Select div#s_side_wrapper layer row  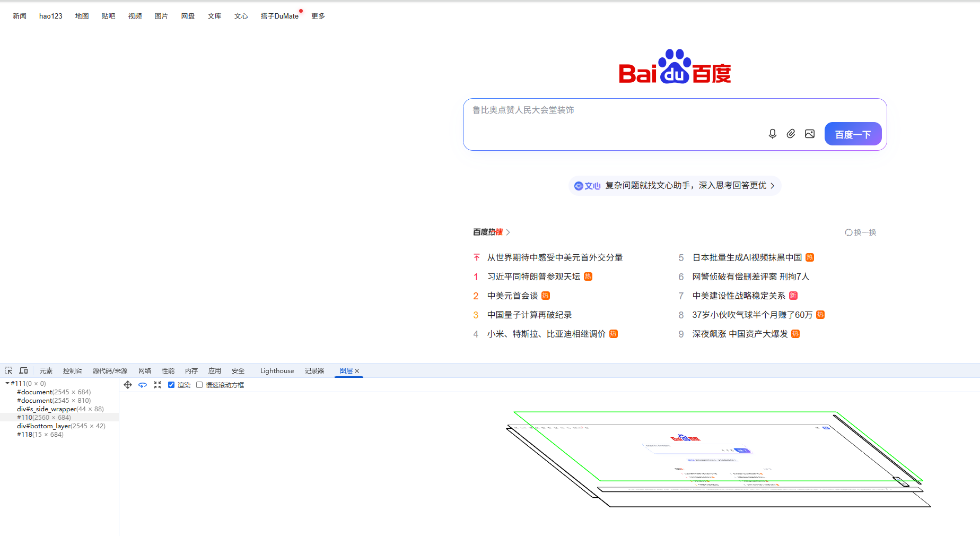pyautogui.click(x=60, y=409)
